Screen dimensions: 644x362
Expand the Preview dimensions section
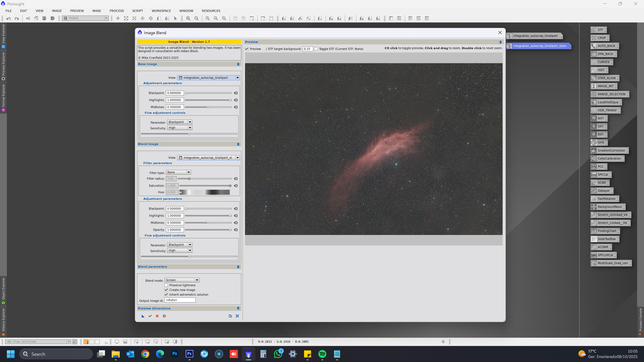[x=238, y=308]
